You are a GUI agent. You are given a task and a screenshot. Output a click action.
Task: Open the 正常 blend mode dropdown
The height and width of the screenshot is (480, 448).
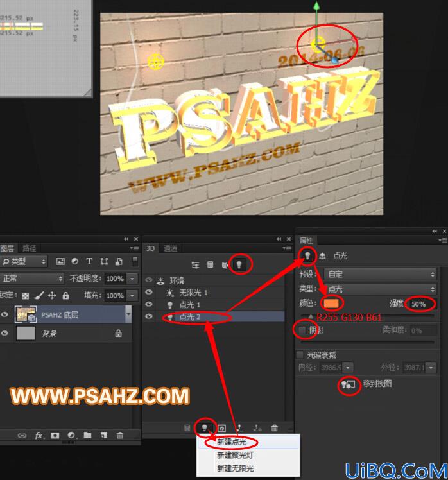pos(32,279)
